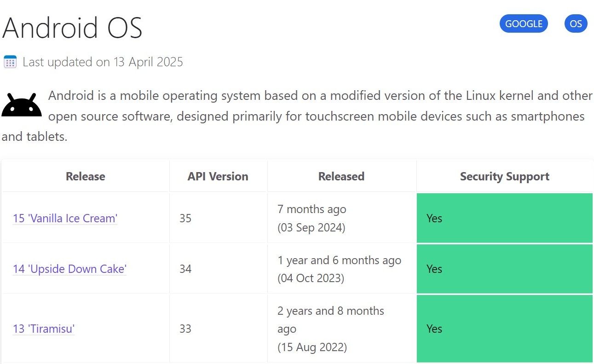Open the 13 'Tiramisu' release link
This screenshot has height=364, width=594.
pos(44,329)
